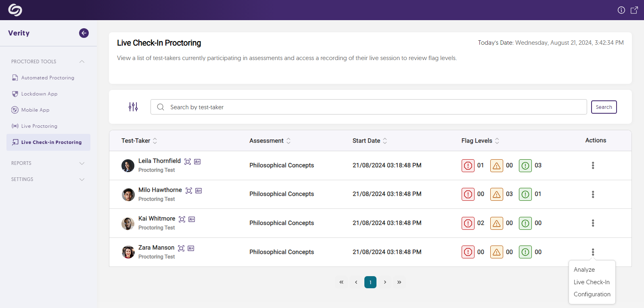Click Milo Hawthorne's green low flag icon
This screenshot has width=644, height=308.
tap(525, 194)
